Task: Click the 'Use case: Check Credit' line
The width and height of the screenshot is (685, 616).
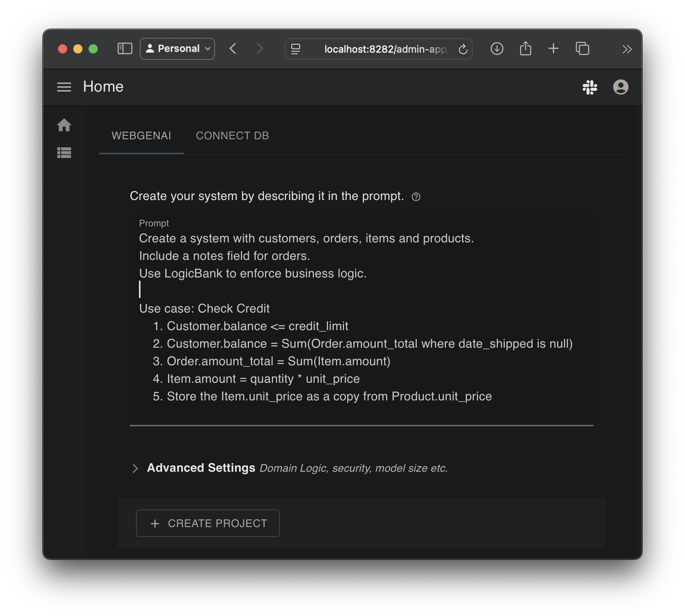Action: (x=204, y=308)
